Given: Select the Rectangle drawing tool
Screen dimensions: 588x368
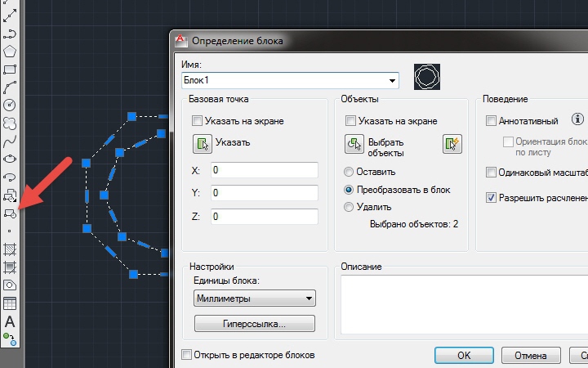Looking at the screenshot, I should (10, 69).
